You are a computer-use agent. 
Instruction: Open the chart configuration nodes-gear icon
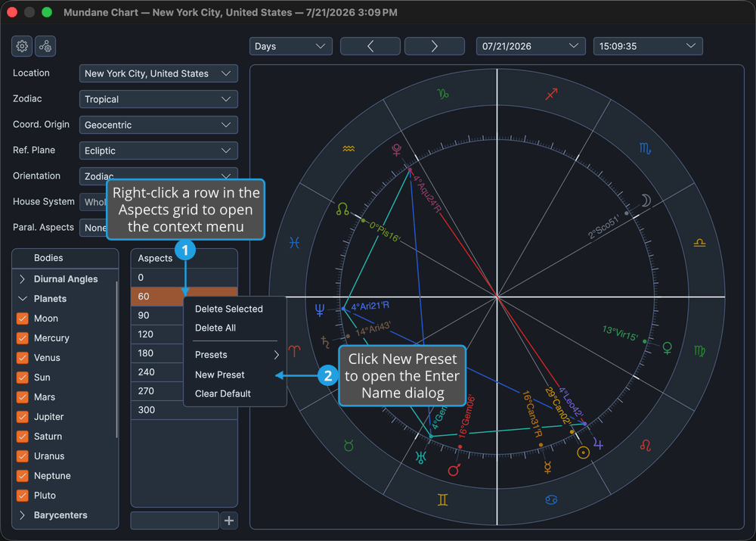click(45, 46)
